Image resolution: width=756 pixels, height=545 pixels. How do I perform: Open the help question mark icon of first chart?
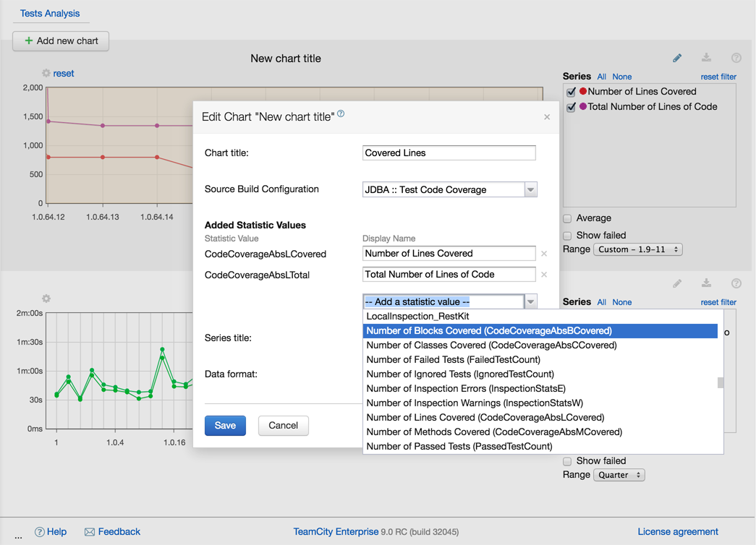tap(736, 58)
